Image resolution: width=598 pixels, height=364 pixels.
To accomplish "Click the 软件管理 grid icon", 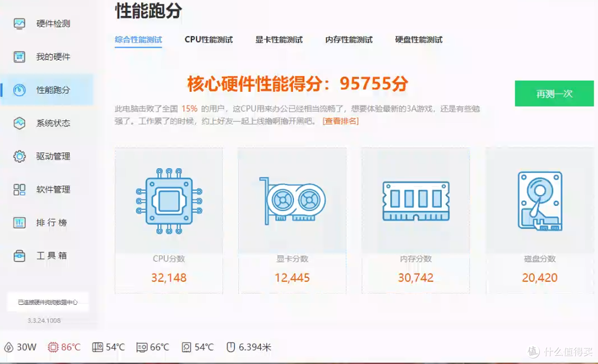I will pos(19,189).
